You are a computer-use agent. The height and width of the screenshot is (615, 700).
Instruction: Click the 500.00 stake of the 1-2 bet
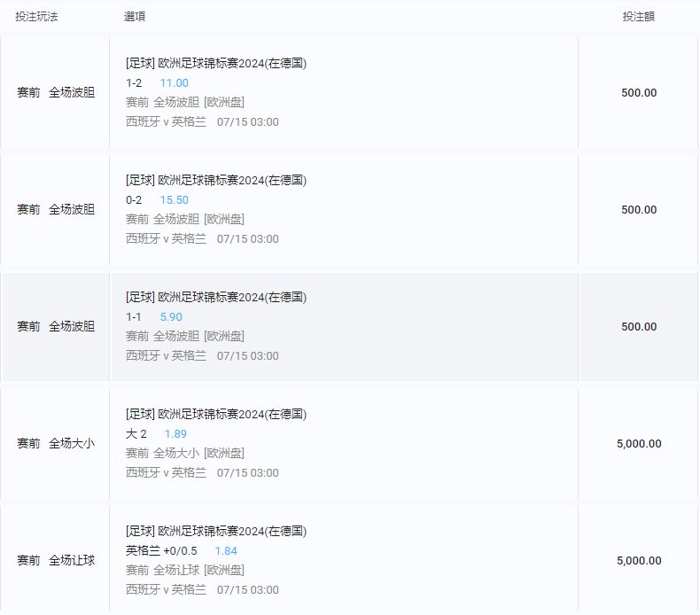pyautogui.click(x=639, y=92)
